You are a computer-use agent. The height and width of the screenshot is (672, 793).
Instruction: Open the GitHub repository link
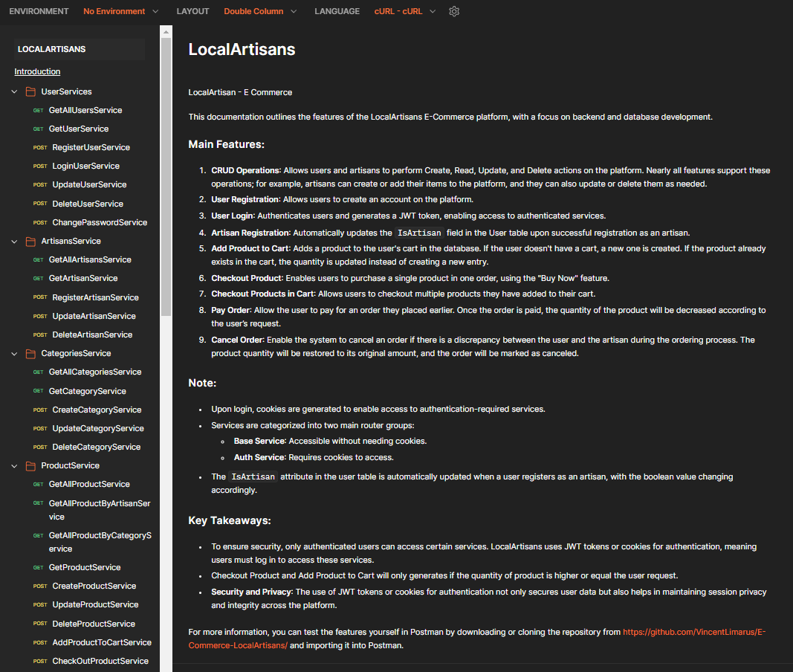477,639
